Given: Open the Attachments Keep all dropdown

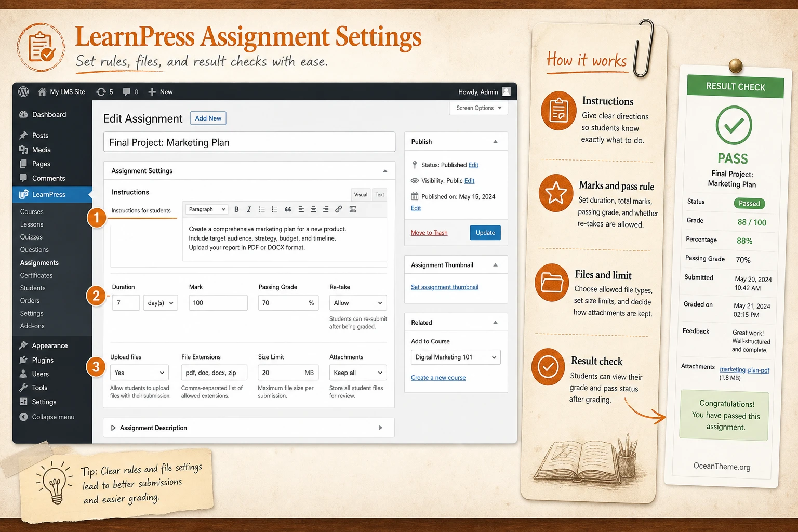Looking at the screenshot, I should [358, 373].
